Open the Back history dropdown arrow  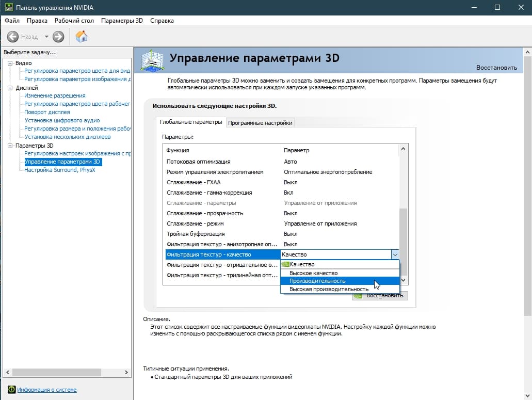pos(46,36)
